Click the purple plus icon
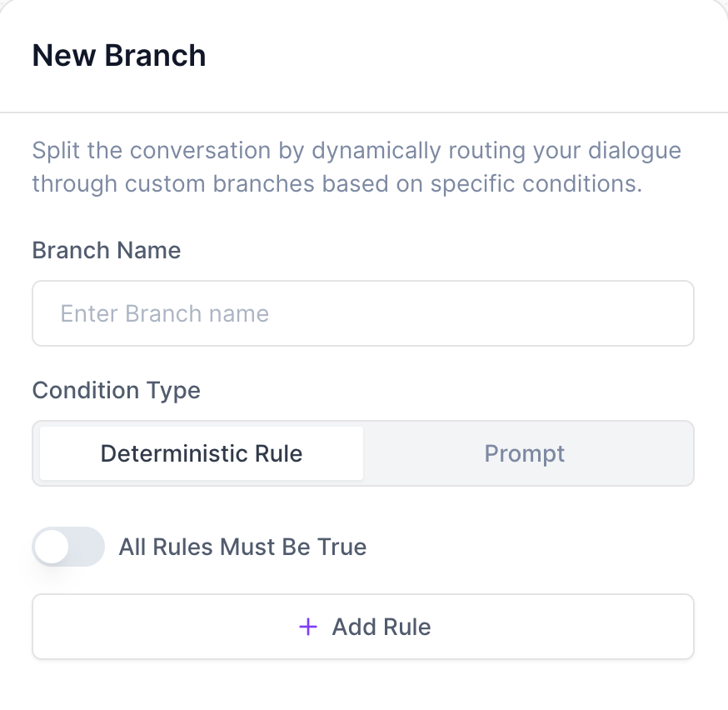Image resolution: width=728 pixels, height=710 pixels. pyautogui.click(x=308, y=627)
